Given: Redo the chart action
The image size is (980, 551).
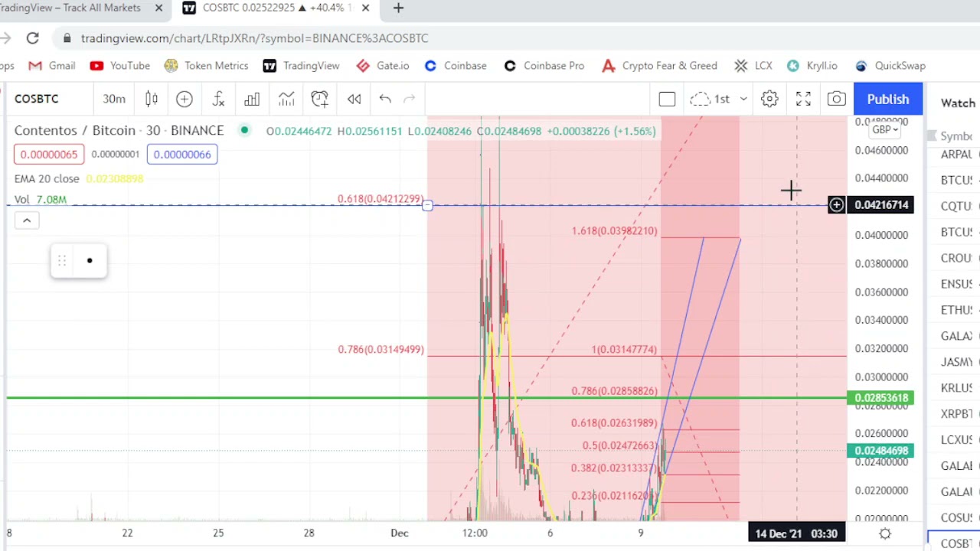Looking at the screenshot, I should 410,99.
